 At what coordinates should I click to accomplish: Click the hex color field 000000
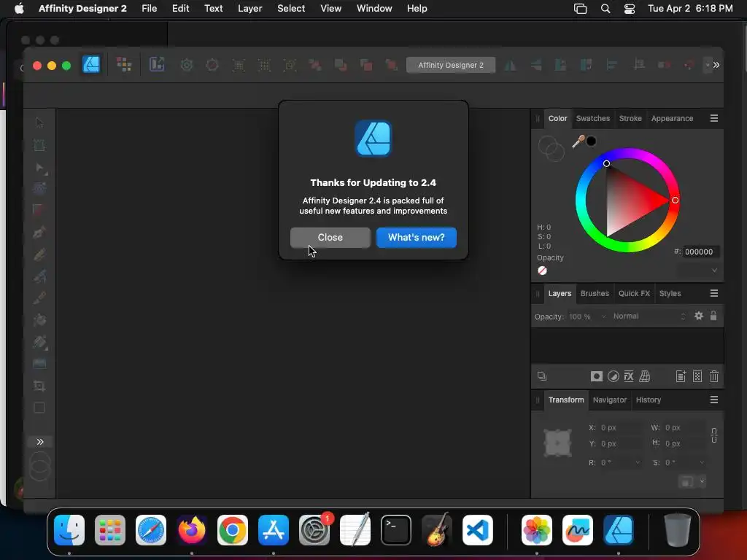click(701, 252)
